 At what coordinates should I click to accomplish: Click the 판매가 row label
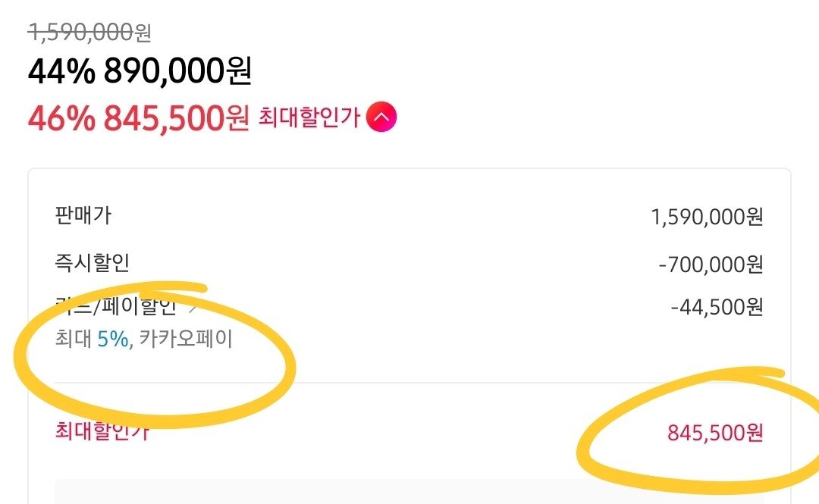pos(83,215)
